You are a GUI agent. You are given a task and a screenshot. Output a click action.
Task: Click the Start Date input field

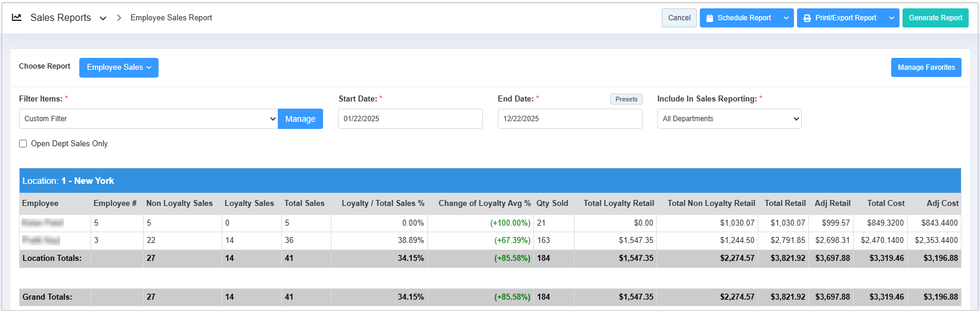coord(410,119)
